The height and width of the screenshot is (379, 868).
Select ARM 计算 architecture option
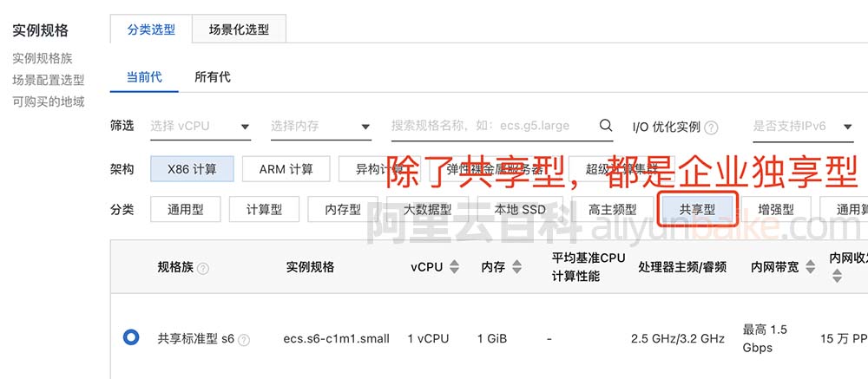[286, 169]
